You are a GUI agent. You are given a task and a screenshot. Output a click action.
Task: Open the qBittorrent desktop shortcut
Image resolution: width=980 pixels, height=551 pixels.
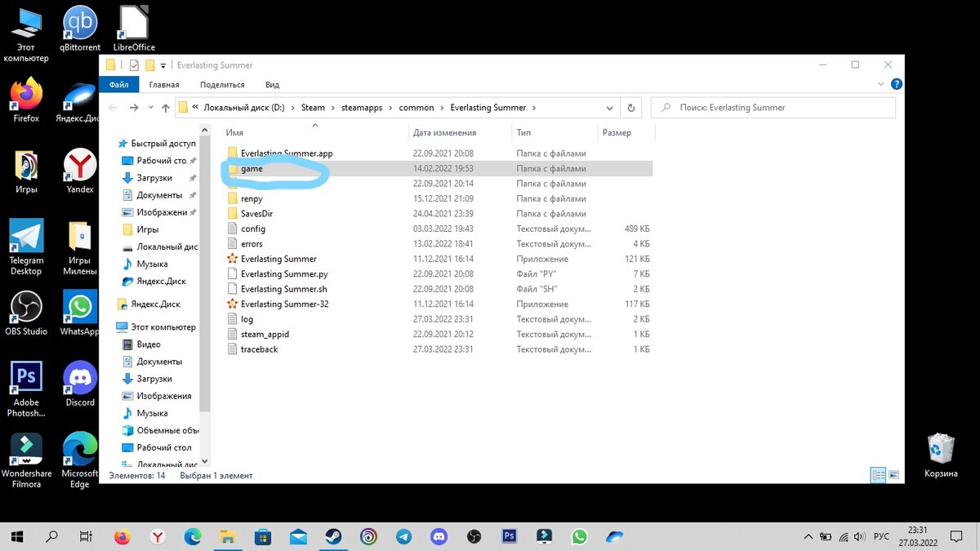(80, 29)
